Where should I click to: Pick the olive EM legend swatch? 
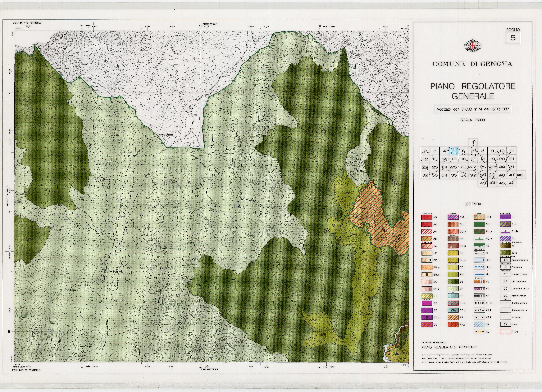coord(453,274)
